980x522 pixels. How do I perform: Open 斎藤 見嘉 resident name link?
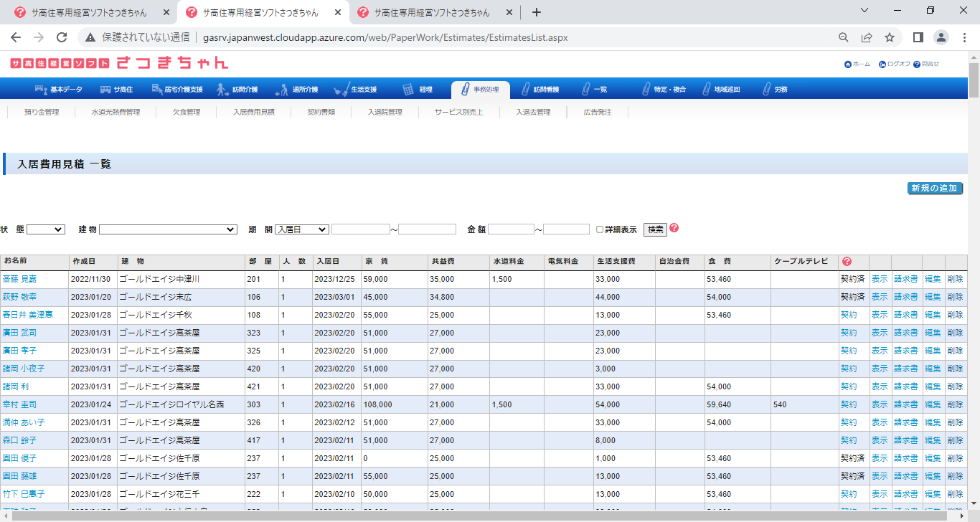click(x=20, y=279)
